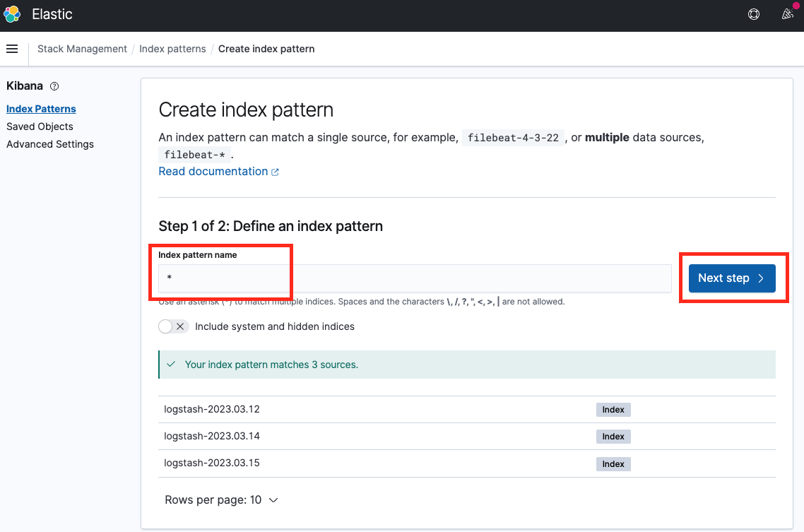
Task: Click the Next step button
Action: point(732,278)
